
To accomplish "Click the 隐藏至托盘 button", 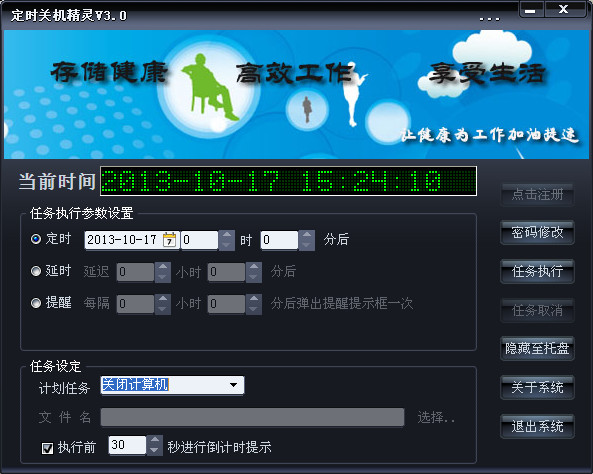I will pos(537,348).
